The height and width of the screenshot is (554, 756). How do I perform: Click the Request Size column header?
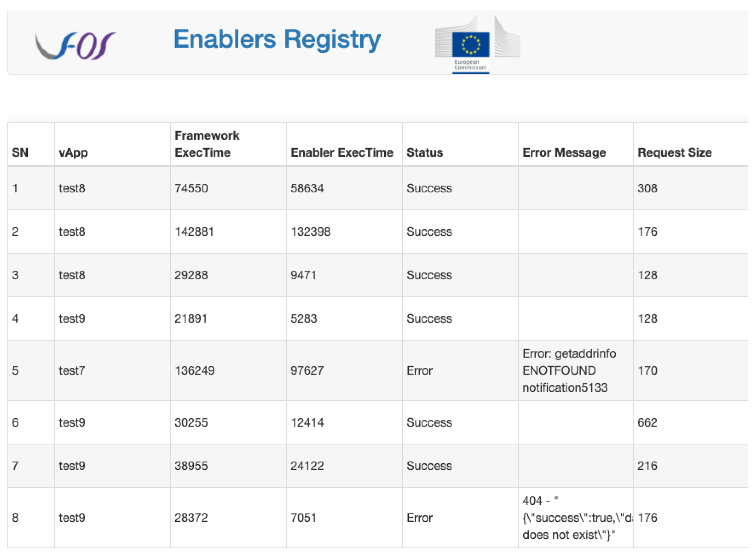click(x=674, y=152)
